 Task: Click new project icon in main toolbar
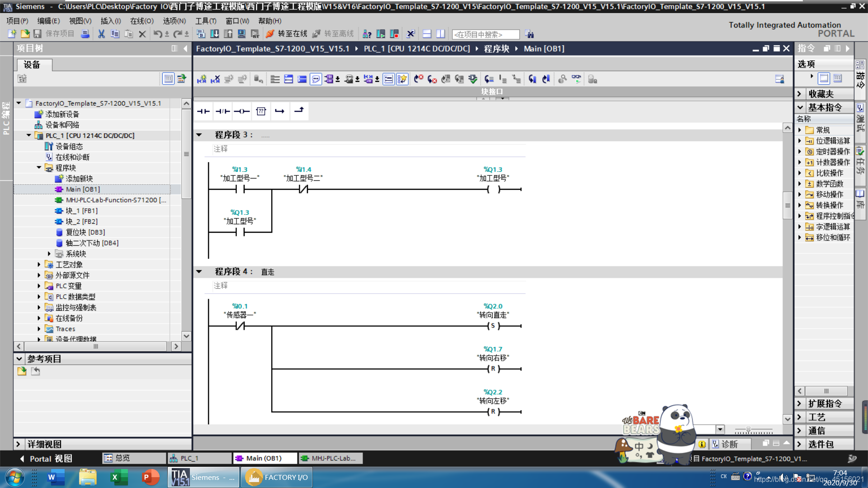click(x=12, y=34)
